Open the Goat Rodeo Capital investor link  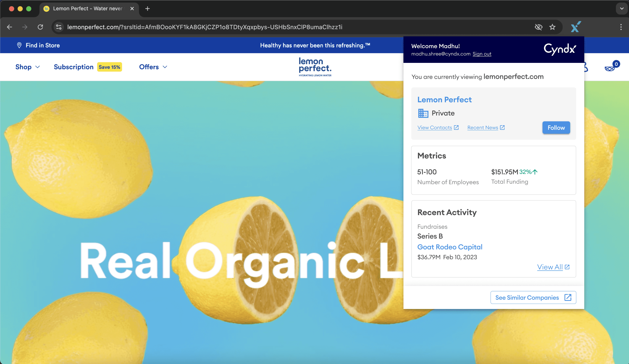[450, 247]
